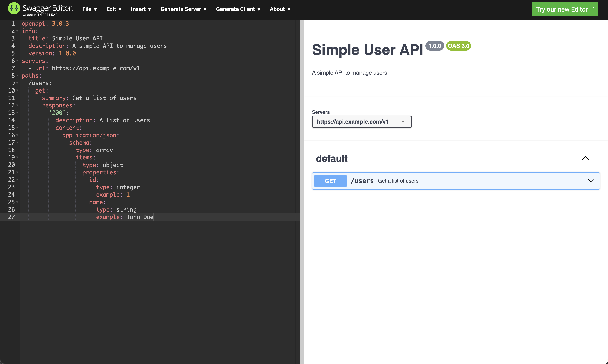
Task: Fold the responses block at line 12
Action: click(x=18, y=105)
